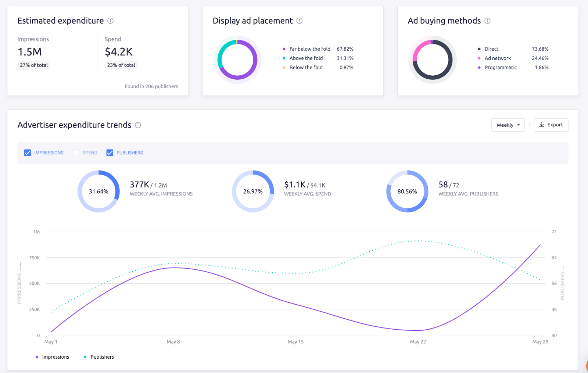The image size is (588, 373).
Task: Click the 0.87% value
Action: (347, 68)
